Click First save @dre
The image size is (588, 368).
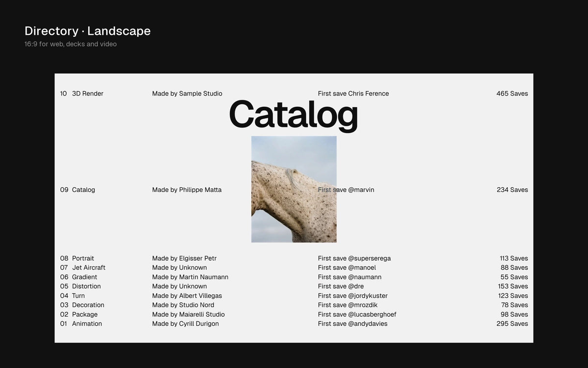tap(341, 286)
